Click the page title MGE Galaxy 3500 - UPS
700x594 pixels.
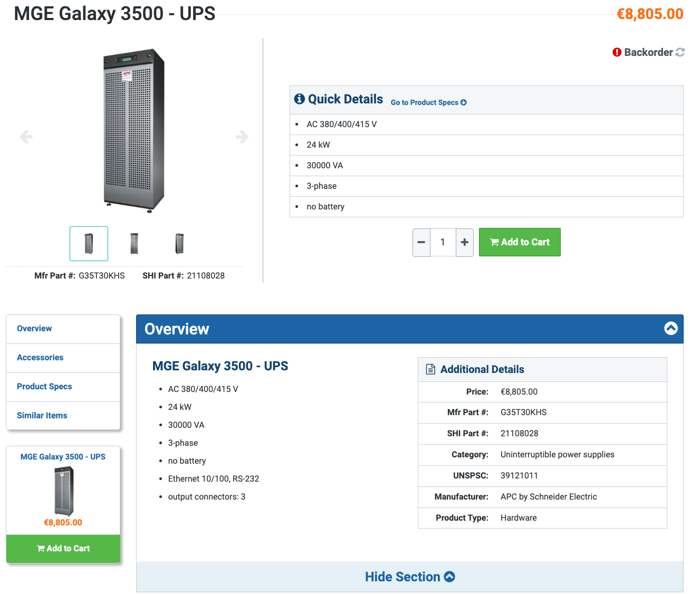coord(114,14)
